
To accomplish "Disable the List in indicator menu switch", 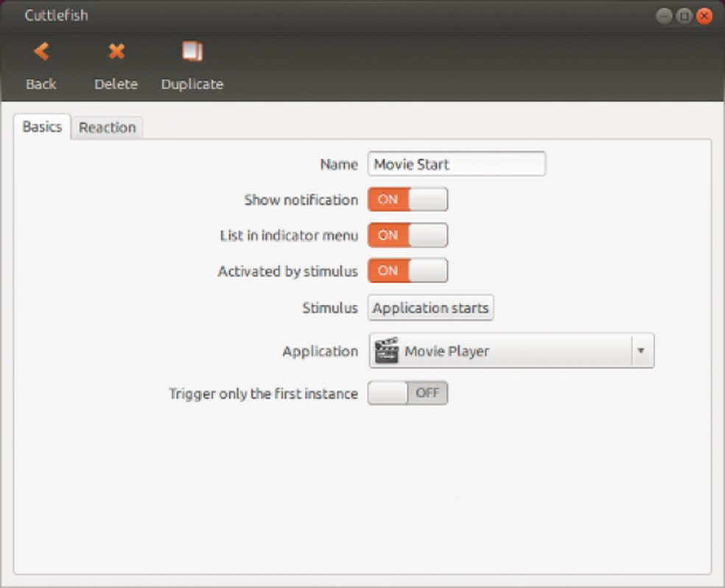I will [x=408, y=235].
